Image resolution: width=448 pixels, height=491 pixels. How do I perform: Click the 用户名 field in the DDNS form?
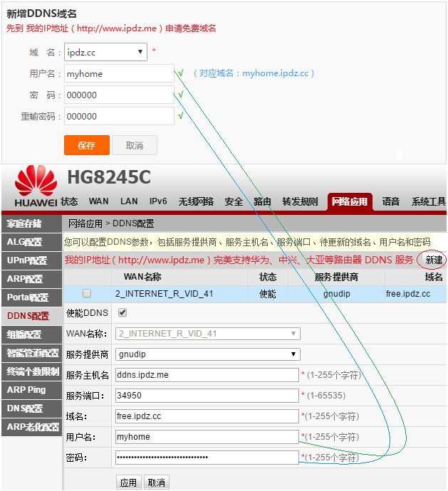[x=207, y=437]
